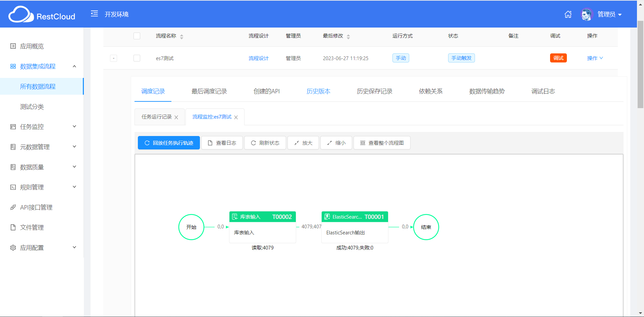Click the page vertical scrollbar thumb
The height and width of the screenshot is (317, 644).
[640, 64]
